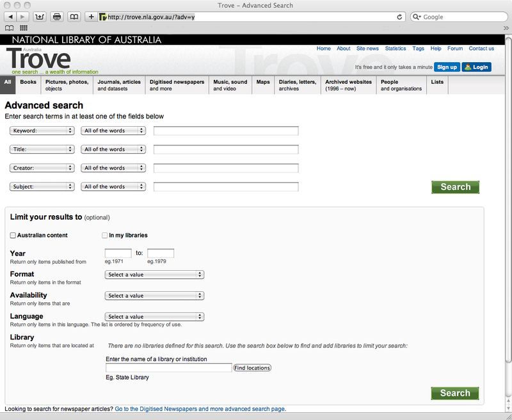Viewport: 512px width, 420px height.
Task: Expand the Language selection dropdown
Action: point(154,316)
